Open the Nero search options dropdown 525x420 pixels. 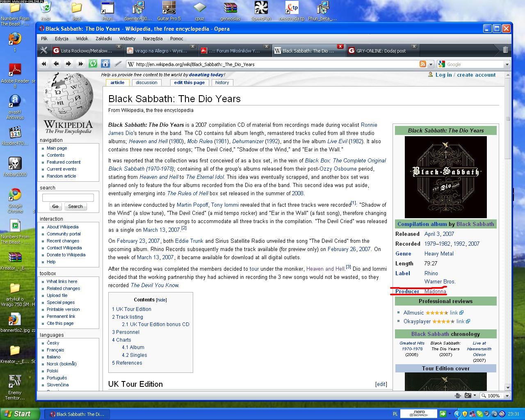[449, 414]
